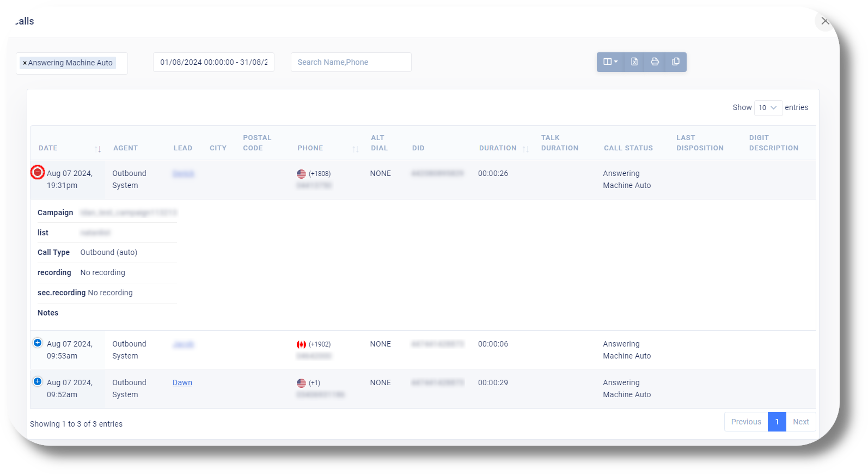This screenshot has height=474, width=868.
Task: Click the Campaign detail label
Action: pos(55,212)
